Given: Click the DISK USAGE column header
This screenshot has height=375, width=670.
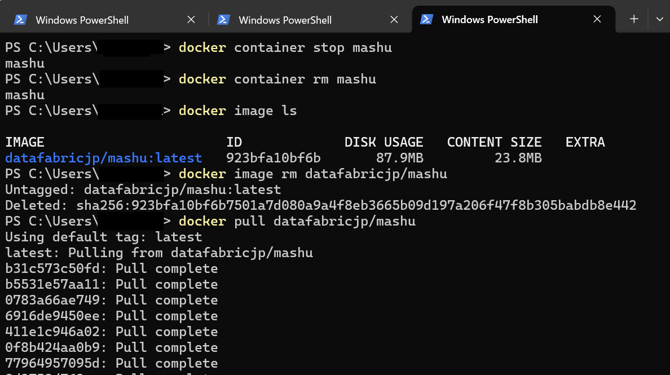Looking at the screenshot, I should pyautogui.click(x=384, y=142).
